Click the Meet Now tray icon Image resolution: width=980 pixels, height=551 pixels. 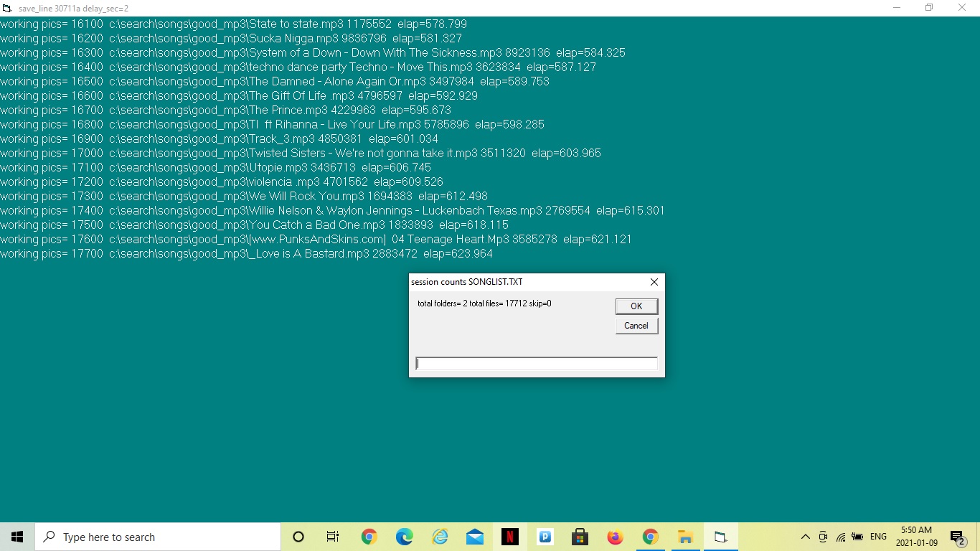823,537
